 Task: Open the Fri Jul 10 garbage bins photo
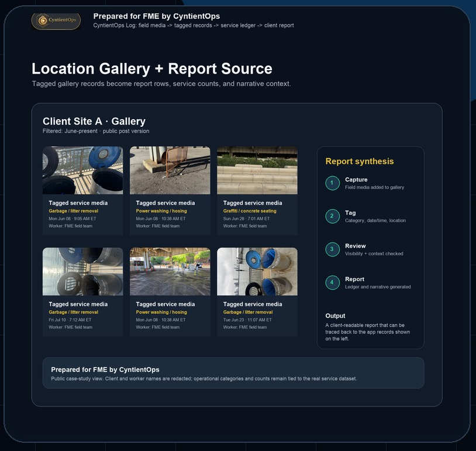[83, 272]
